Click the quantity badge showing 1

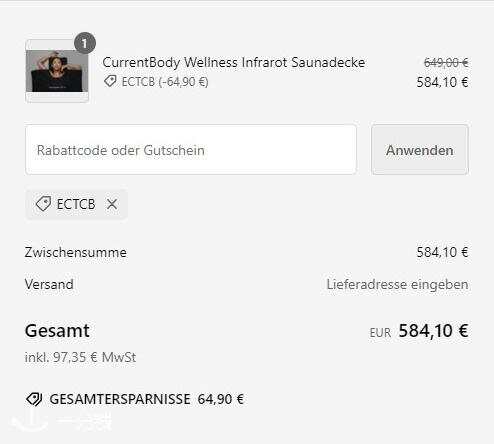[x=85, y=43]
